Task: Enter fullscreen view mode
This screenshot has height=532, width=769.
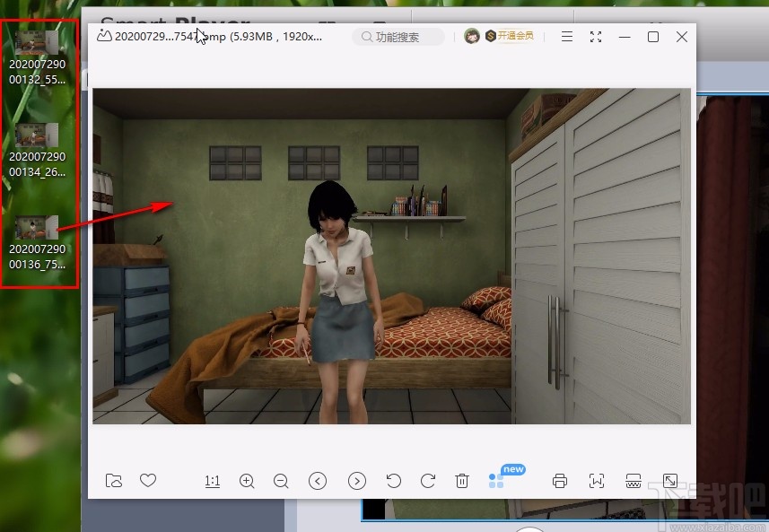Action: click(x=596, y=37)
